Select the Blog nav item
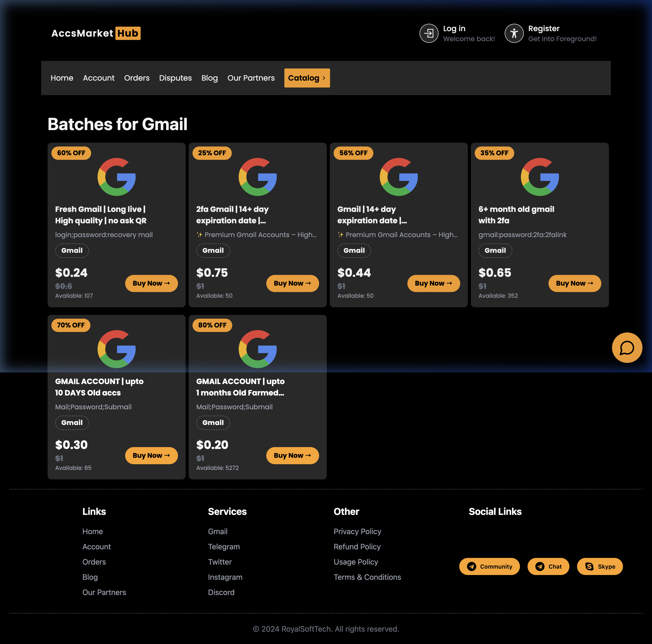 pyautogui.click(x=209, y=78)
